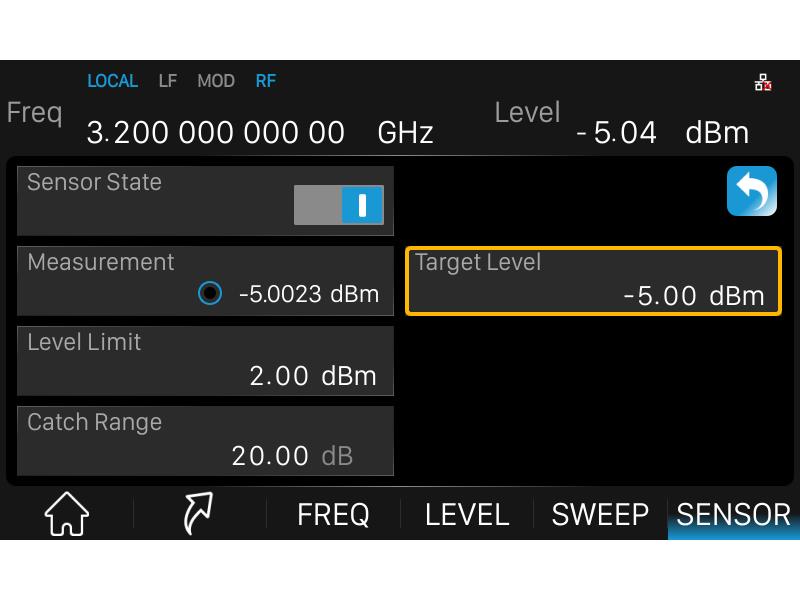Click the blue circle measurement indicator
800x600 pixels.
coord(210,294)
